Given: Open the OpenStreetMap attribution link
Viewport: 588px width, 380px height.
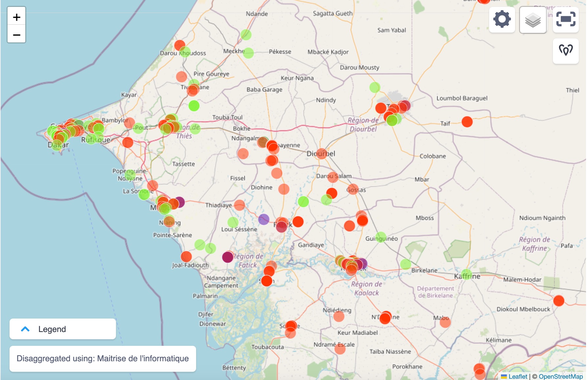Looking at the screenshot, I should coord(560,376).
